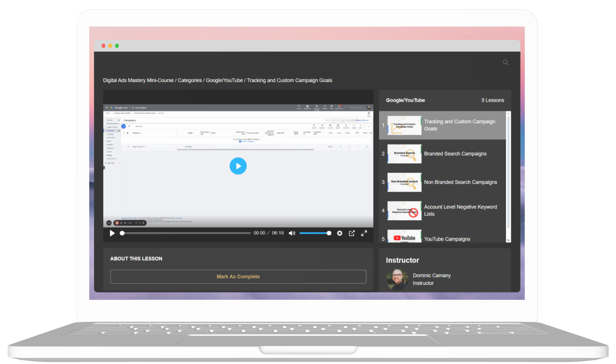Image resolution: width=616 pixels, height=364 pixels.
Task: Enter fullscreen using the expand arrows icon
Action: (364, 233)
